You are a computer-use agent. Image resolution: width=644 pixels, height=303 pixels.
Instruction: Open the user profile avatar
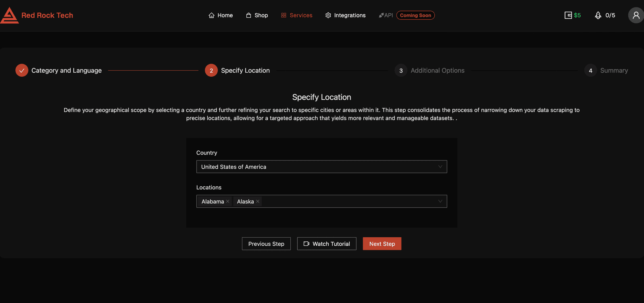[x=636, y=15]
